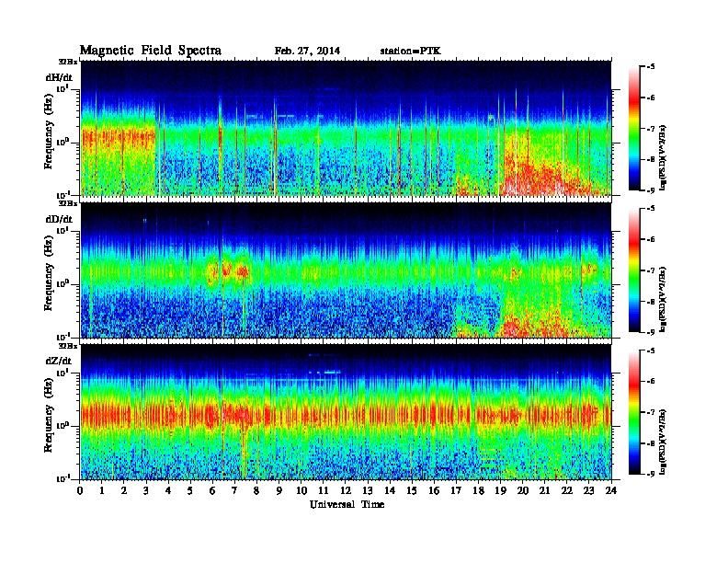This screenshot has width=728, height=563.
Task: Click the log(PSD) axis title beside dZ/dt color bar
Action: (664, 441)
